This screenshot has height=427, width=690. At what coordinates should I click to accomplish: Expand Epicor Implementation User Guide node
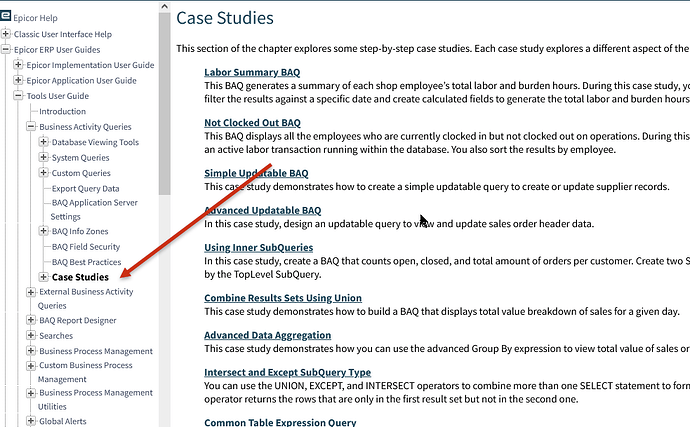click(18, 64)
